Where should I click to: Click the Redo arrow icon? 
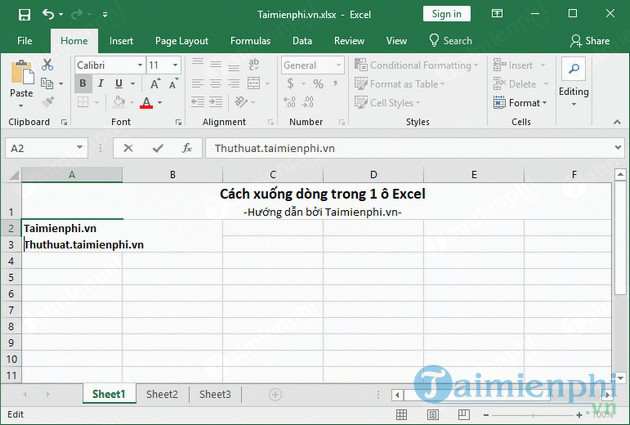pyautogui.click(x=76, y=15)
